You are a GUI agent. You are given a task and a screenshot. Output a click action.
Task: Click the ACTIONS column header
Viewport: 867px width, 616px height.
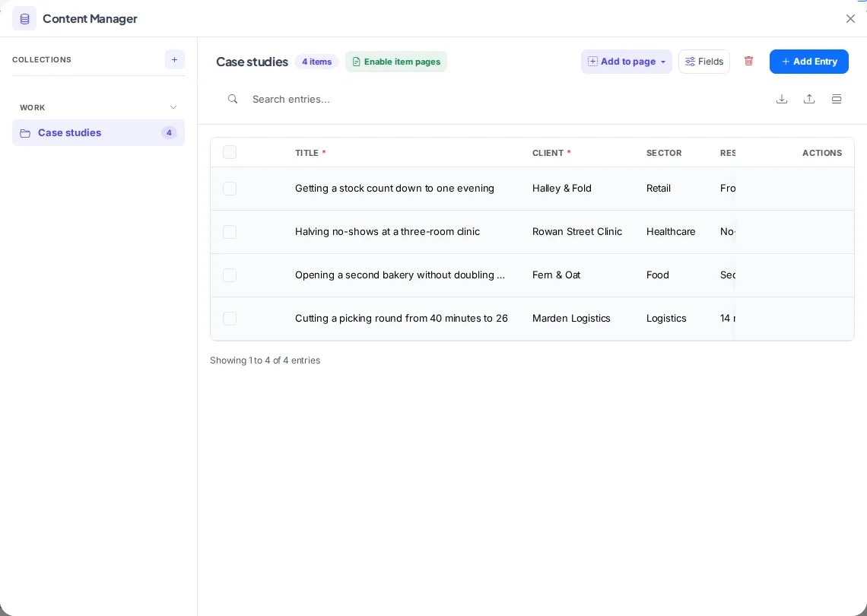[822, 153]
